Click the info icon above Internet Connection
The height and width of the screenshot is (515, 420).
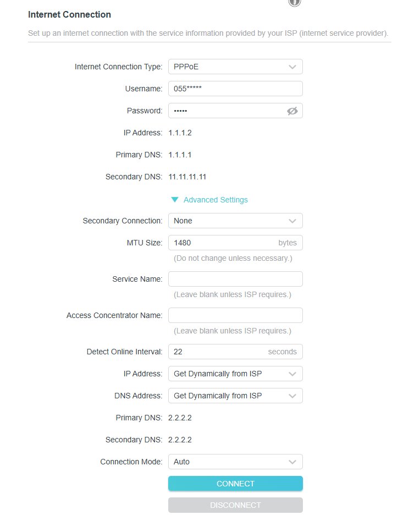[x=294, y=3]
